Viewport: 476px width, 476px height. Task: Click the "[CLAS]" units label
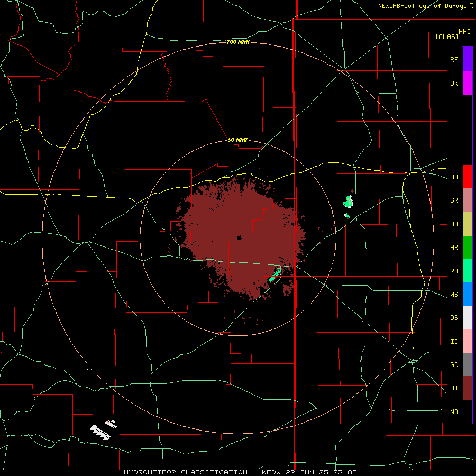pyautogui.click(x=447, y=36)
